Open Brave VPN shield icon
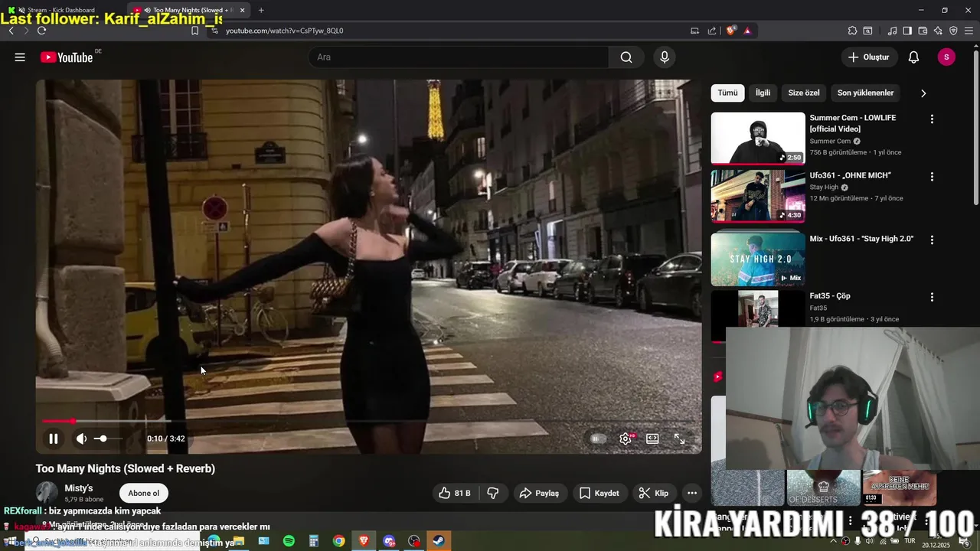 pyautogui.click(x=953, y=31)
